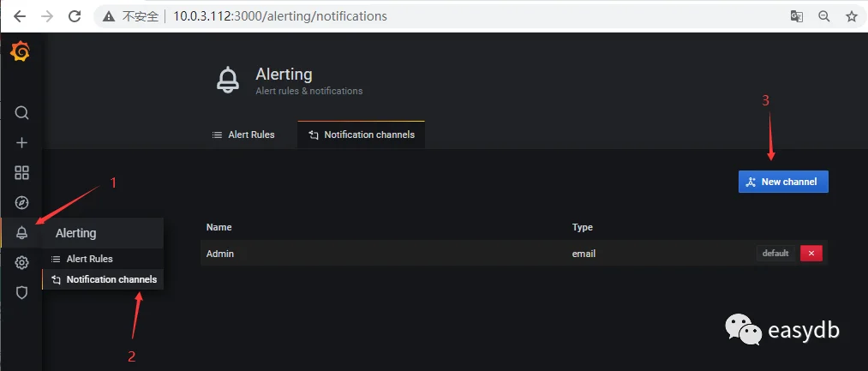This screenshot has width=868, height=371.
Task: Switch to the Alert Rules tab
Action: [x=243, y=135]
